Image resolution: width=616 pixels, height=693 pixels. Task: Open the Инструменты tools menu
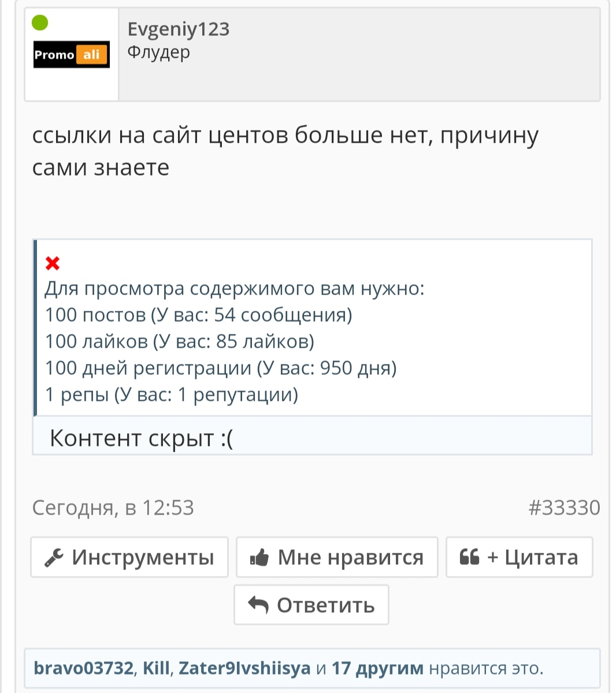(x=129, y=557)
